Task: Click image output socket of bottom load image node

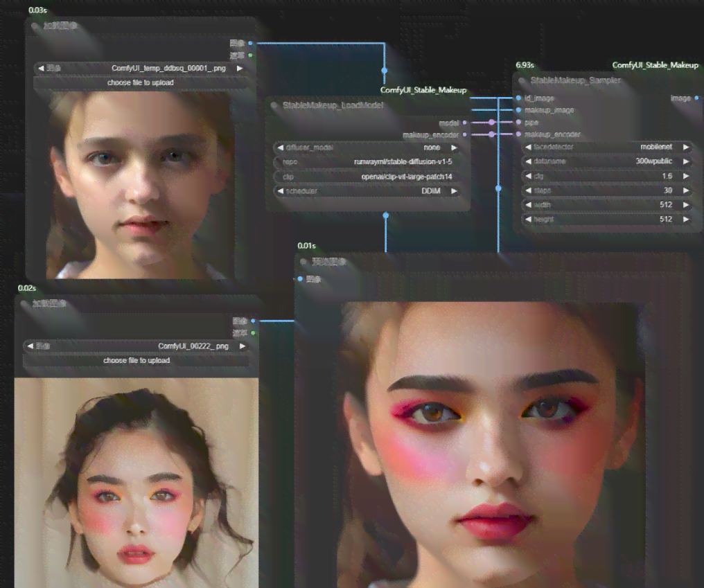Action: pos(253,321)
